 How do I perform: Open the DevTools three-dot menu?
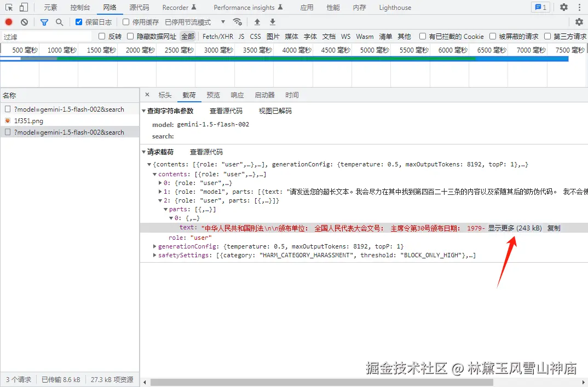coord(579,7)
